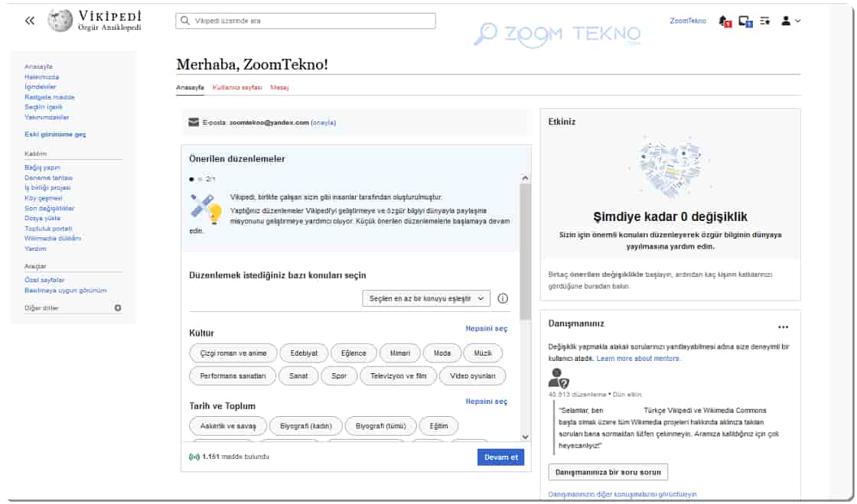
Task: Open the Seçilen en az bir konuyu eşleştir dropdown
Action: [x=426, y=299]
